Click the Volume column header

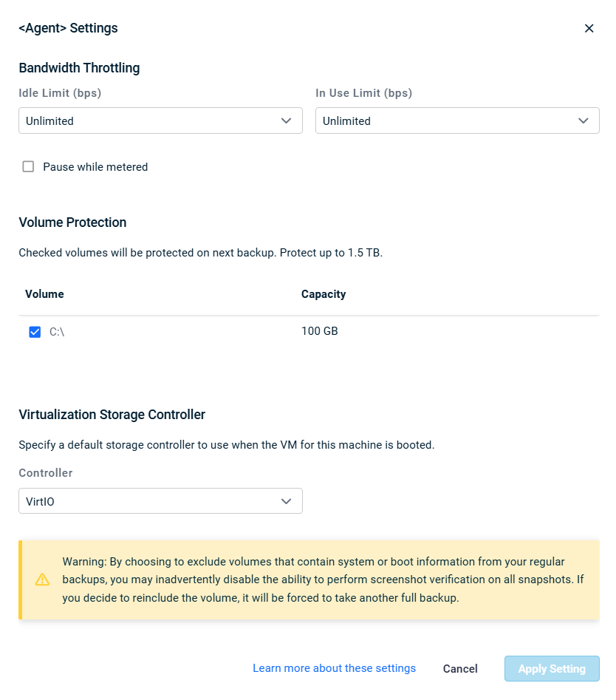click(44, 294)
